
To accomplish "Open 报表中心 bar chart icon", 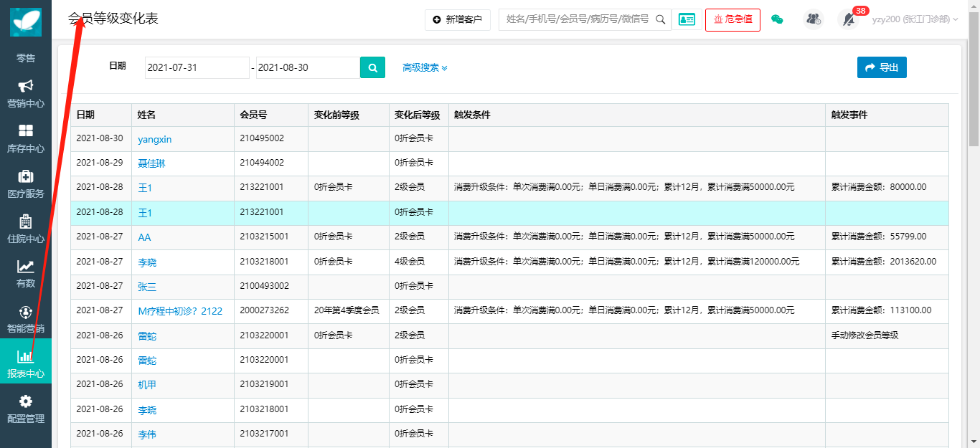I will pyautogui.click(x=26, y=356).
